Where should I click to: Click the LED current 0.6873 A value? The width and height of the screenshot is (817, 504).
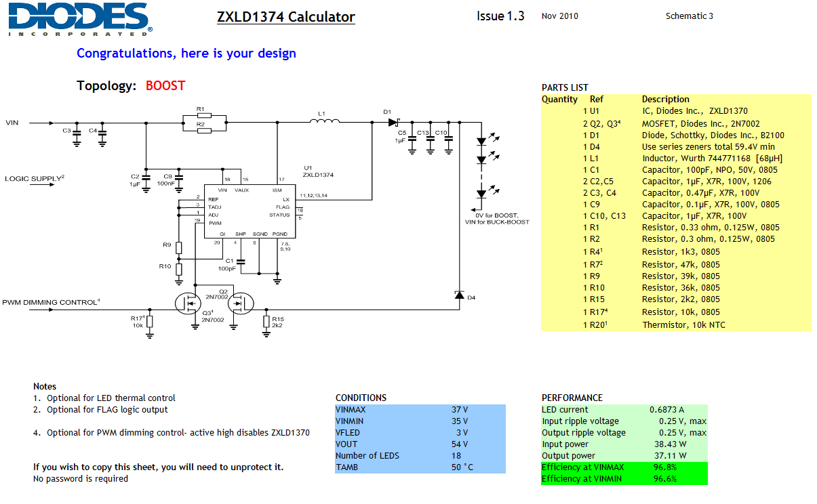(666, 409)
